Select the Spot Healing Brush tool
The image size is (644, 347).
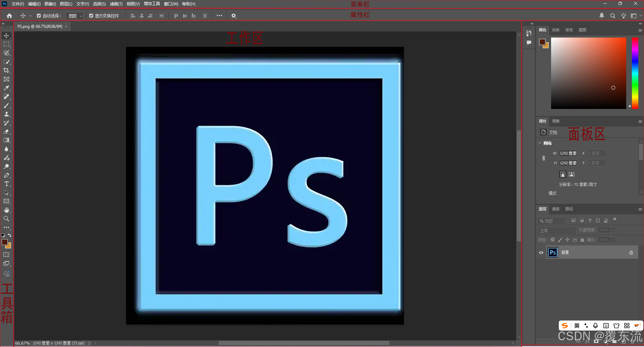click(x=6, y=97)
